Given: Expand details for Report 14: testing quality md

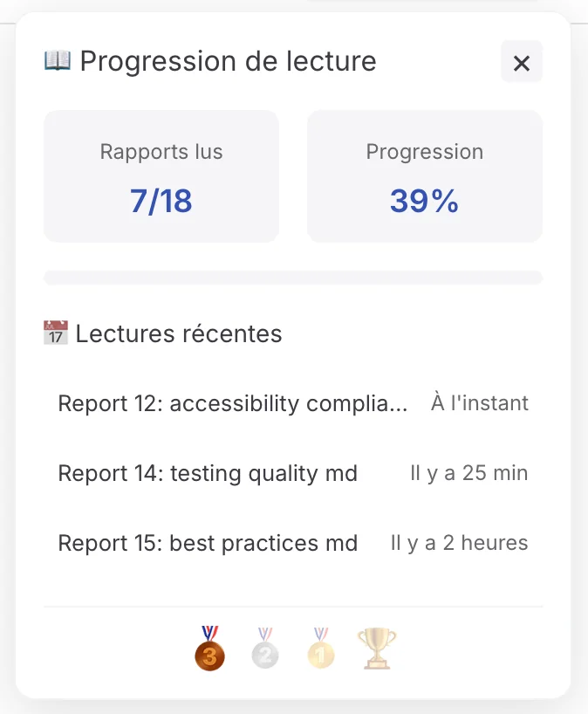Looking at the screenshot, I should click(x=207, y=473).
